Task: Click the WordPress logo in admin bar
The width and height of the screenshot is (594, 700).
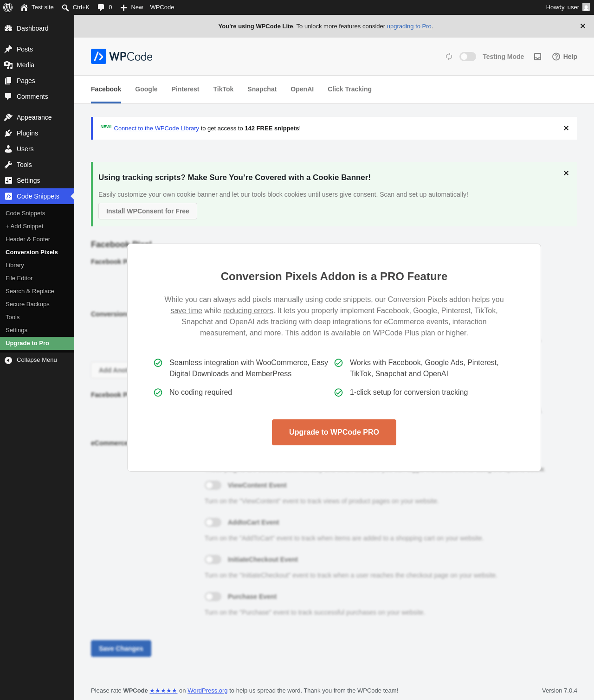Action: (8, 7)
